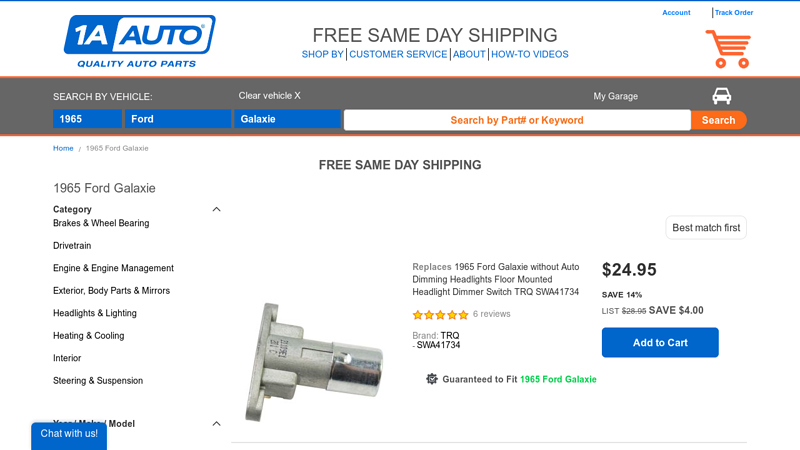Image resolution: width=800 pixels, height=450 pixels.
Task: Collapse the Year/Make/Model section chevron
Action: tap(216, 424)
